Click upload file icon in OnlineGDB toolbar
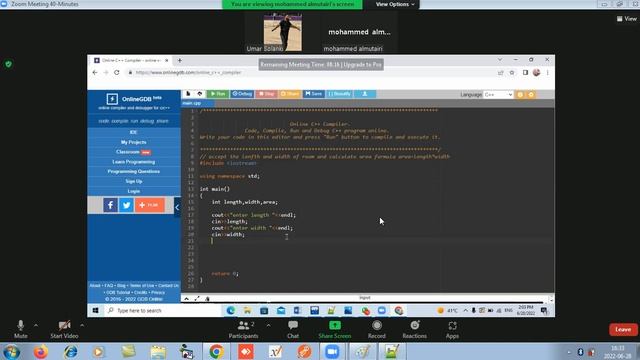Screen dimensions: 640x360 click(200, 94)
